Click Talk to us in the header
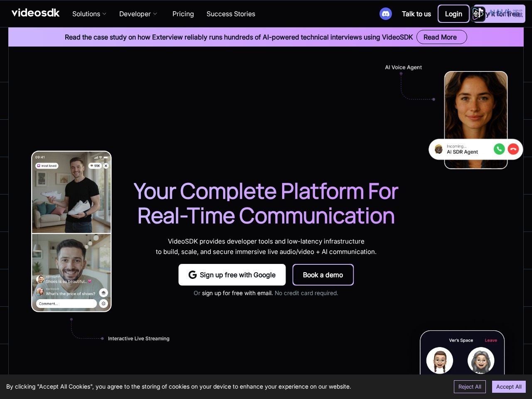The image size is (532, 399). tap(416, 14)
